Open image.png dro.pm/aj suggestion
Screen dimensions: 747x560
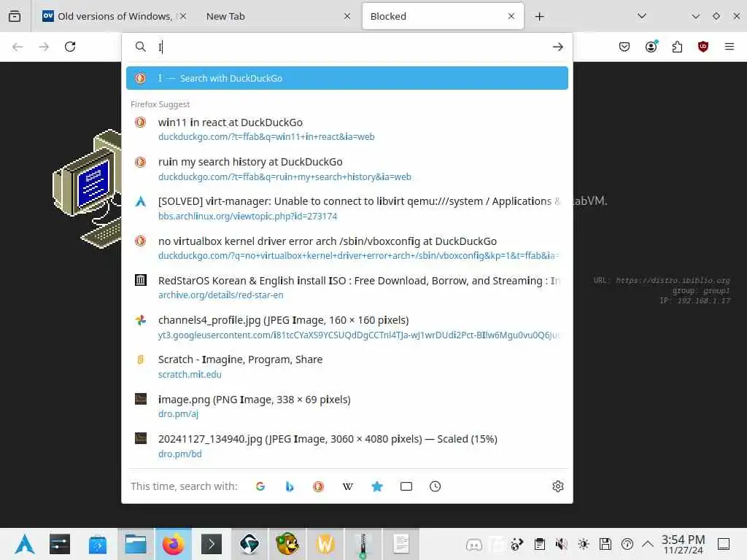[x=347, y=406]
